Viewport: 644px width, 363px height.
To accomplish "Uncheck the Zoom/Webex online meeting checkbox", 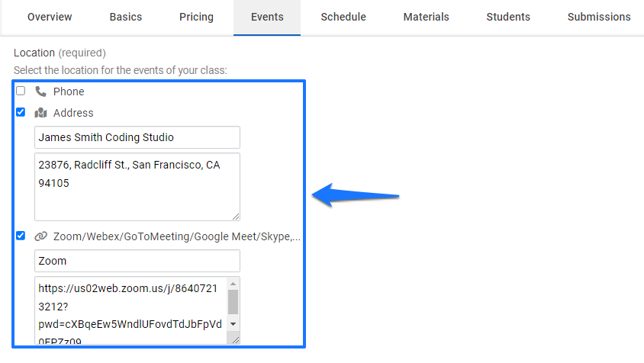I will pos(21,236).
